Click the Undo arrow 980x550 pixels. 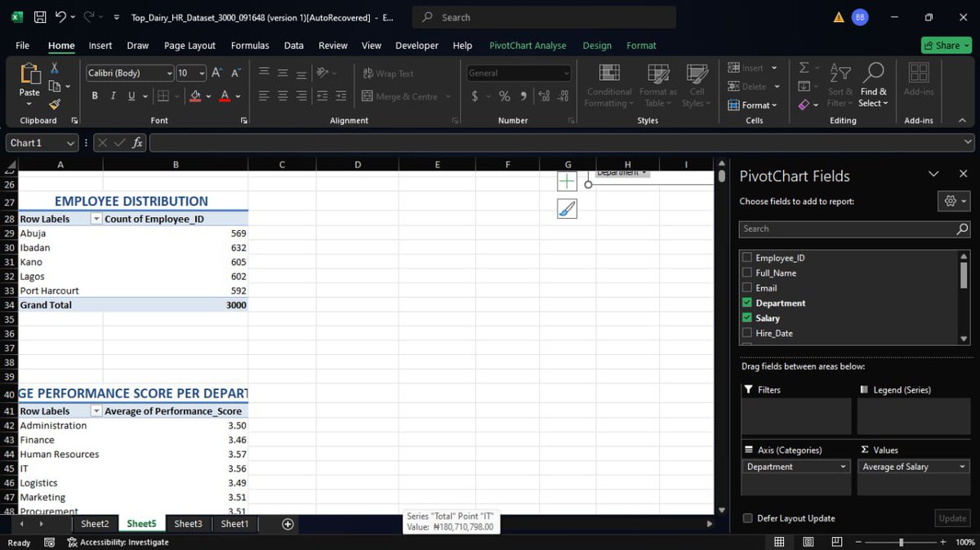pos(60,17)
